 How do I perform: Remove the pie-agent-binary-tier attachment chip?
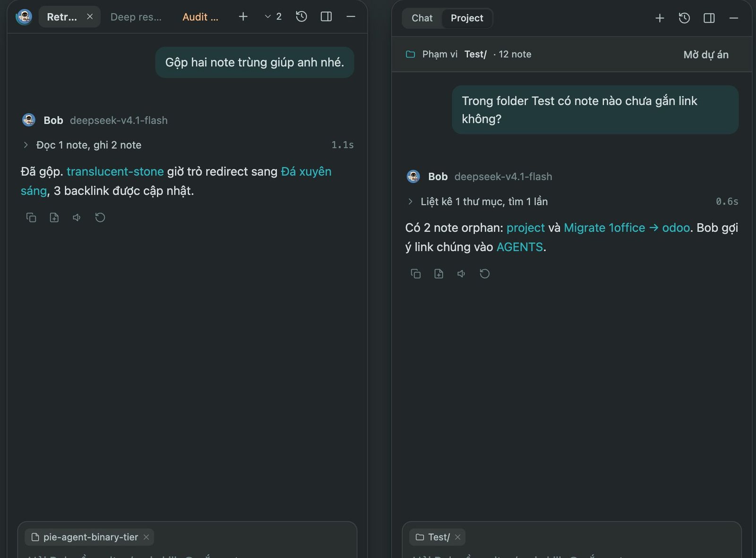click(x=146, y=537)
